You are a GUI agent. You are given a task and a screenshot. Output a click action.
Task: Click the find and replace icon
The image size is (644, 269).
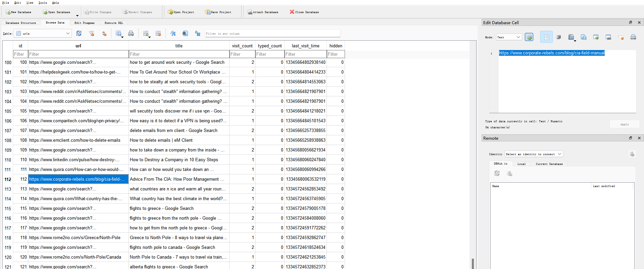(198, 33)
